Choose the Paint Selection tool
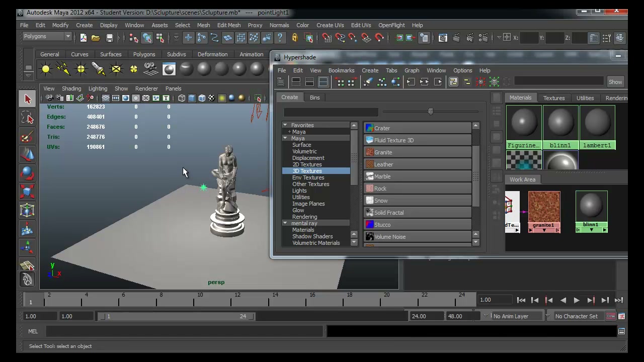 point(28,136)
